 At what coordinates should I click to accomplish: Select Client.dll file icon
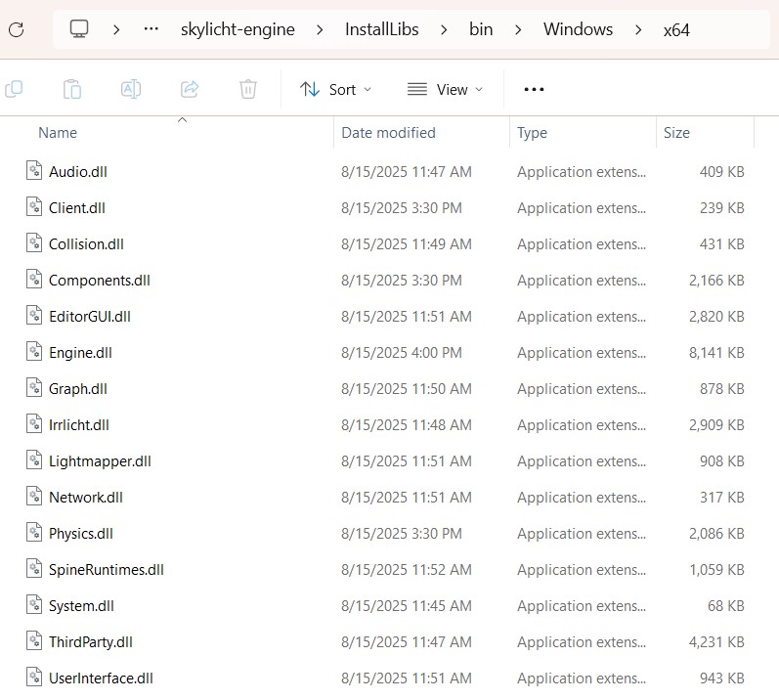click(x=34, y=207)
